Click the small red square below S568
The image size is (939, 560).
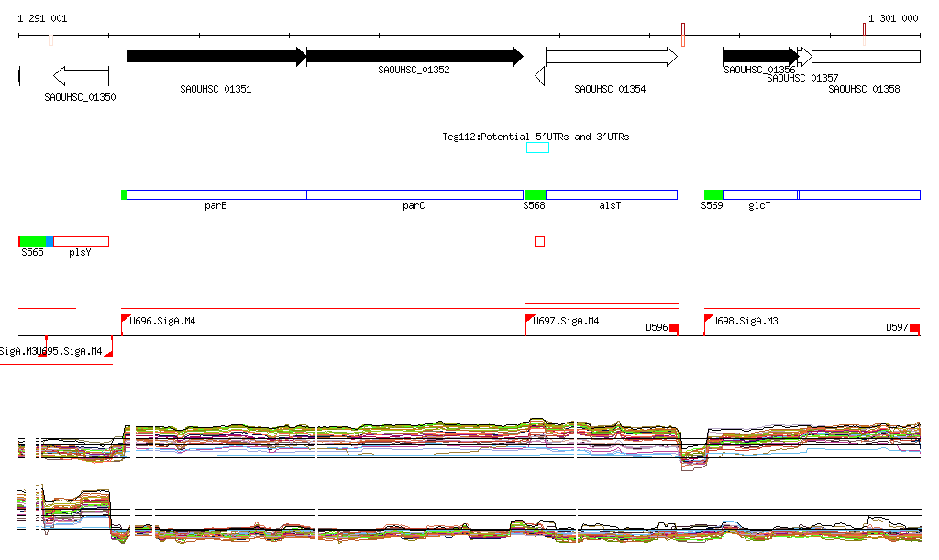(x=539, y=241)
